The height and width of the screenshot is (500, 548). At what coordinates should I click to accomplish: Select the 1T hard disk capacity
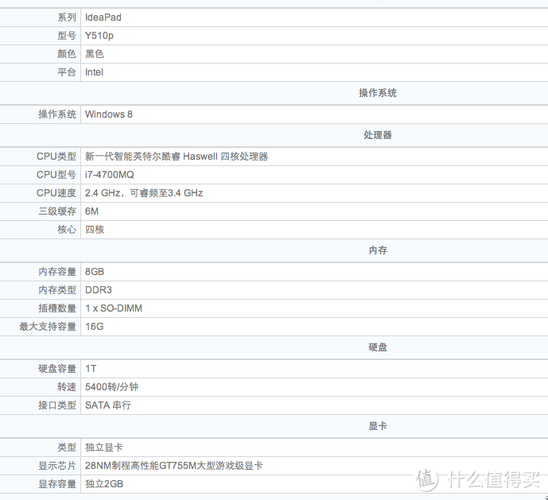91,369
